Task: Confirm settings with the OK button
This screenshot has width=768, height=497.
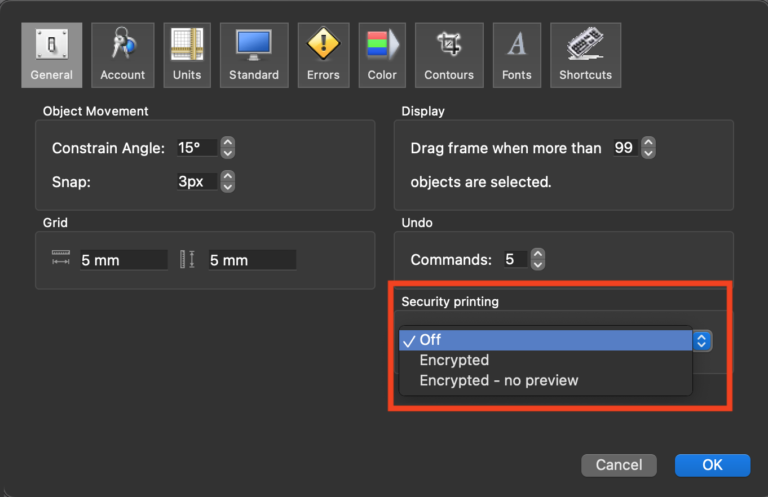Action: point(712,465)
